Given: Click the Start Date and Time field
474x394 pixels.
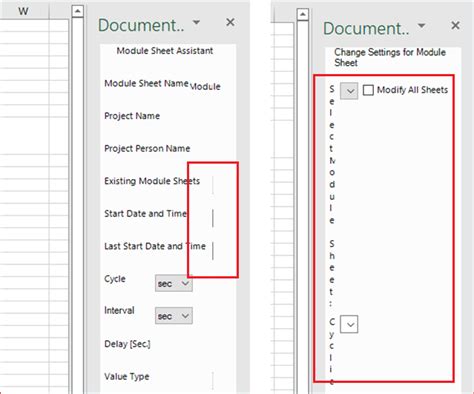Looking at the screenshot, I should point(213,218).
